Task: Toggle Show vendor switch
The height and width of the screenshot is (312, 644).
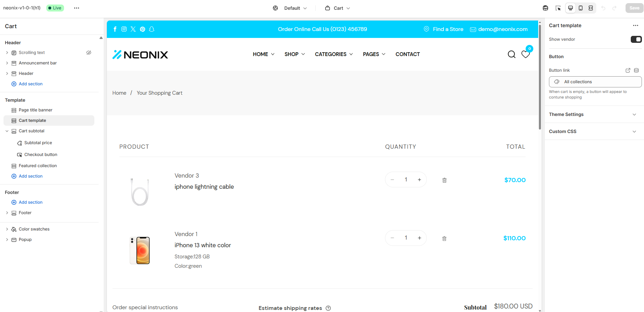Action: point(636,39)
